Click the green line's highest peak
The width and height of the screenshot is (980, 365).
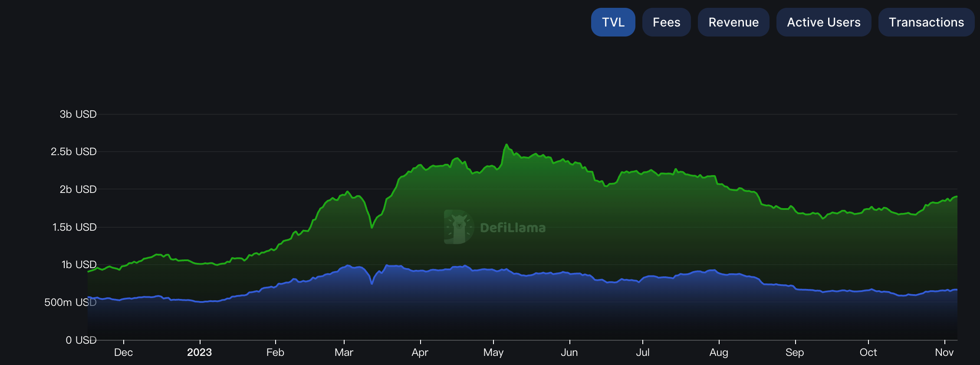pyautogui.click(x=506, y=145)
